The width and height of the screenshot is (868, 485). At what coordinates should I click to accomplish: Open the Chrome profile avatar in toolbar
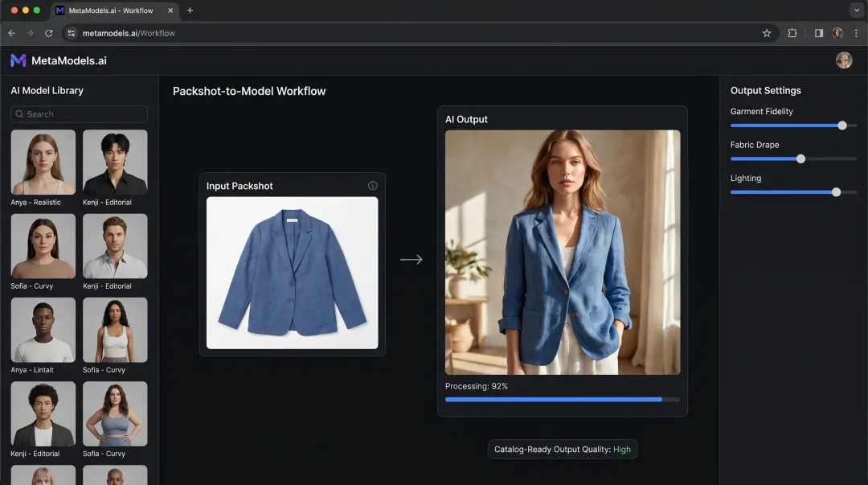[837, 33]
